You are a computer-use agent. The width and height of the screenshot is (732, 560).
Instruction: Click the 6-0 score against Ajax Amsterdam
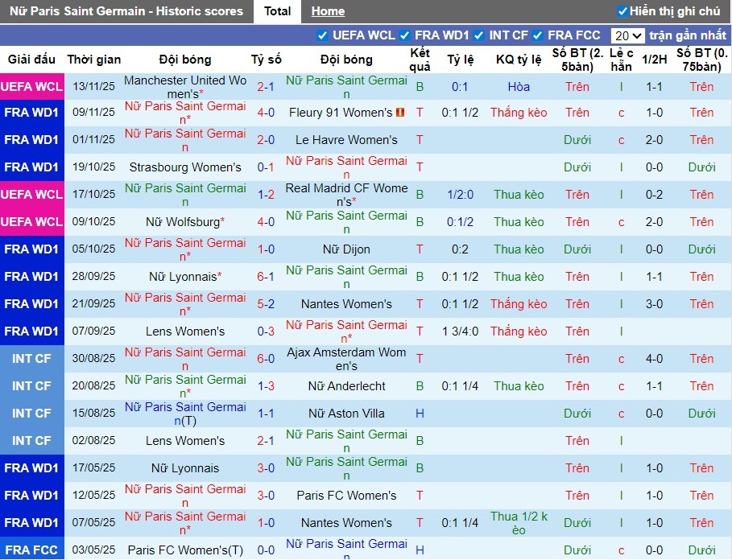coord(266,359)
